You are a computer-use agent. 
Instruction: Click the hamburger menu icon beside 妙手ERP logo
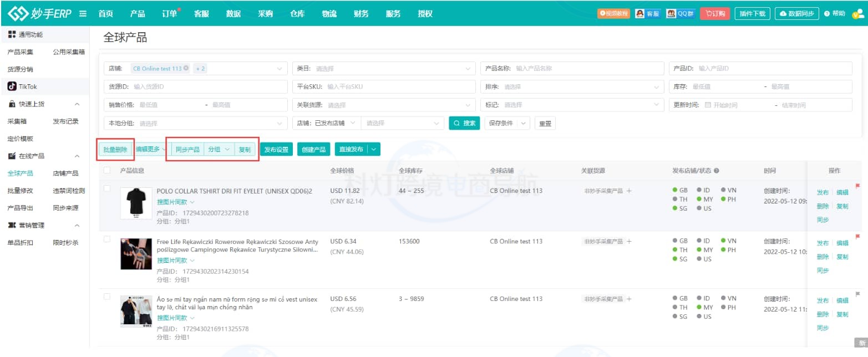click(83, 13)
